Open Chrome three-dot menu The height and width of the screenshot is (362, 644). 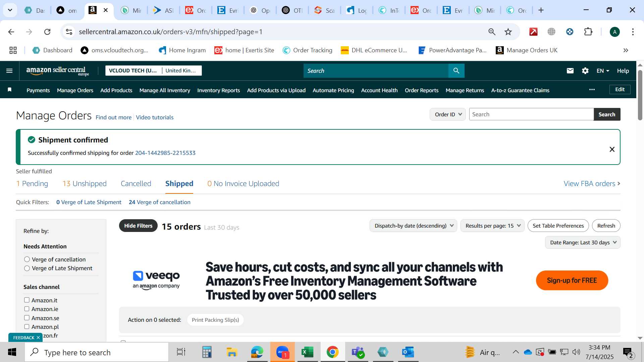point(633,32)
